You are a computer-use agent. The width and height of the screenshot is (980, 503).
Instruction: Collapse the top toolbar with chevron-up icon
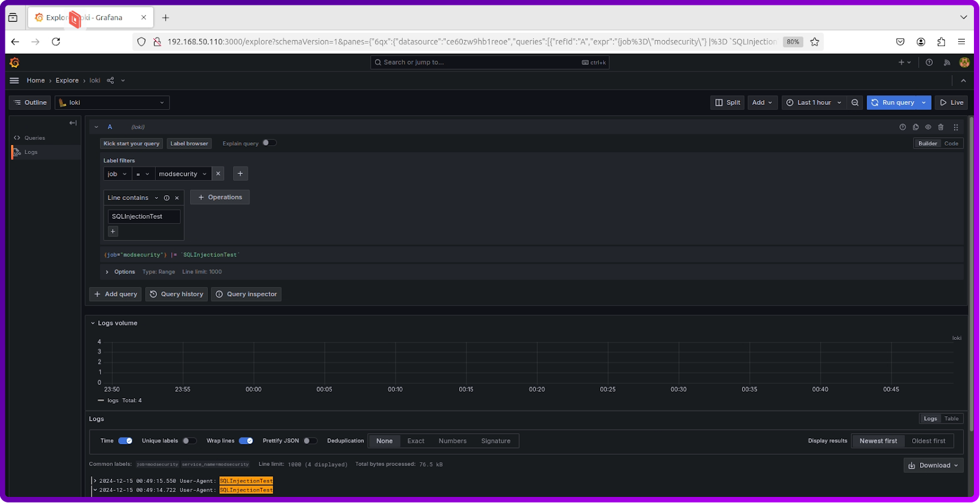(964, 81)
